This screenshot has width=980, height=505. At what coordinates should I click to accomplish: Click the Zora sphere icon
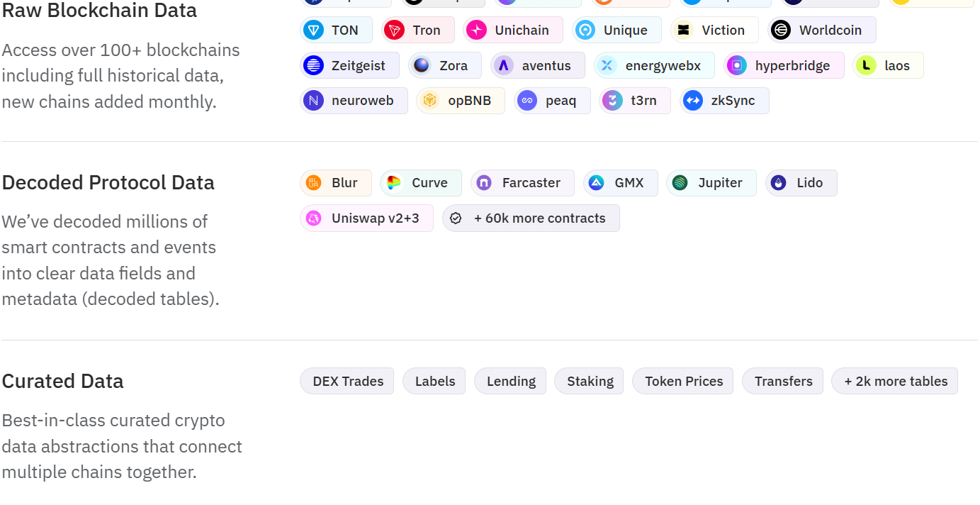[421, 65]
